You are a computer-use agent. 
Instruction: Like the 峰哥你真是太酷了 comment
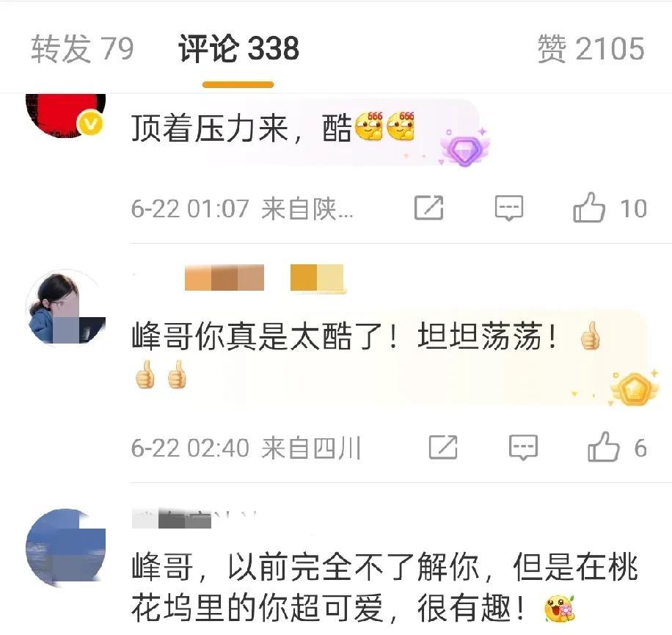click(x=604, y=447)
